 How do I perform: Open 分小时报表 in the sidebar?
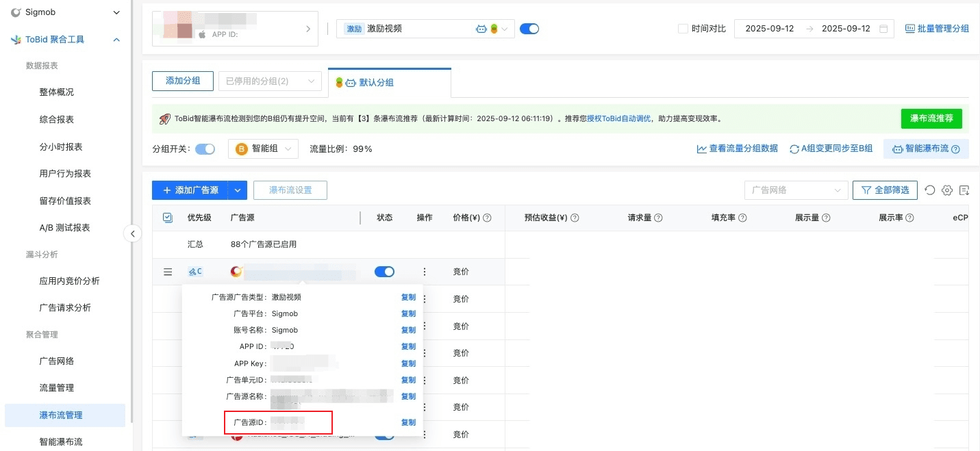pyautogui.click(x=61, y=147)
